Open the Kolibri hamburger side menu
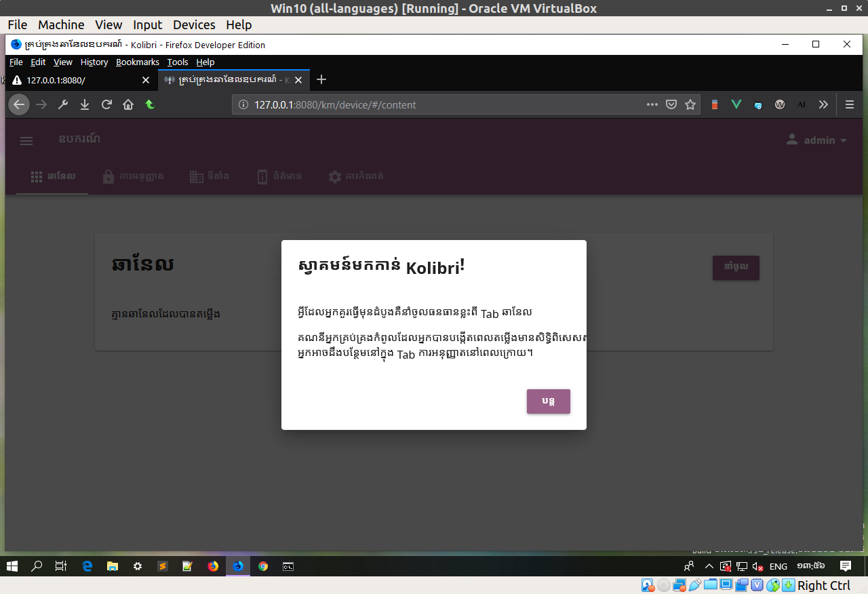 point(26,140)
